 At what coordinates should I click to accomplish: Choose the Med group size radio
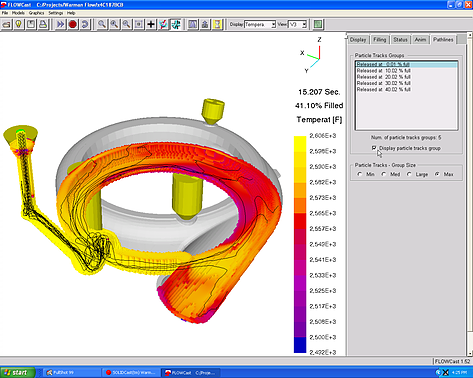384,174
